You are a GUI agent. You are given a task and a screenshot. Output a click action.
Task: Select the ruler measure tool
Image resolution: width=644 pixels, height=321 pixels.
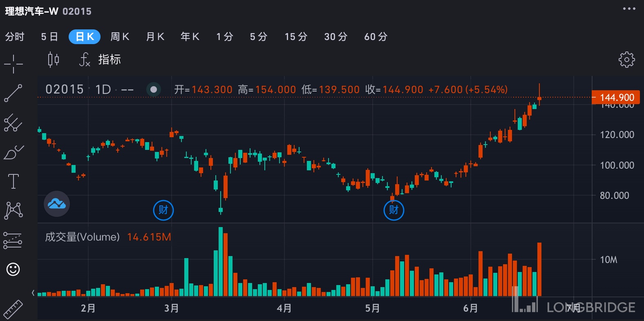coord(13,310)
